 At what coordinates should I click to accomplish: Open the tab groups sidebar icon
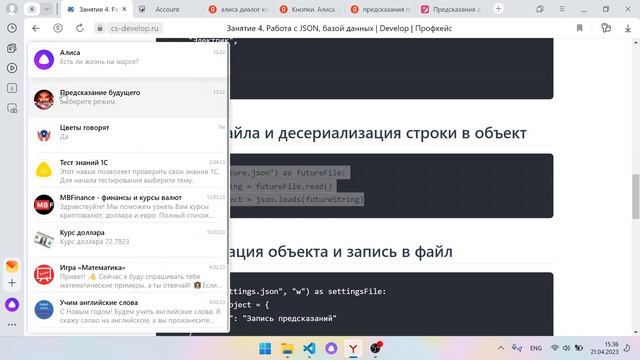click(x=12, y=48)
